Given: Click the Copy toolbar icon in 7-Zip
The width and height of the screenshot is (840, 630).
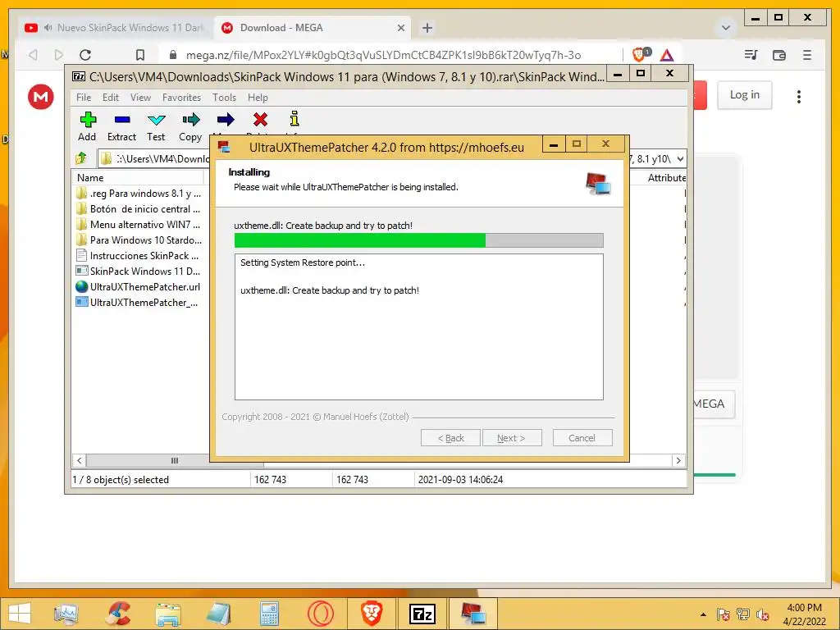Looking at the screenshot, I should point(190,120).
